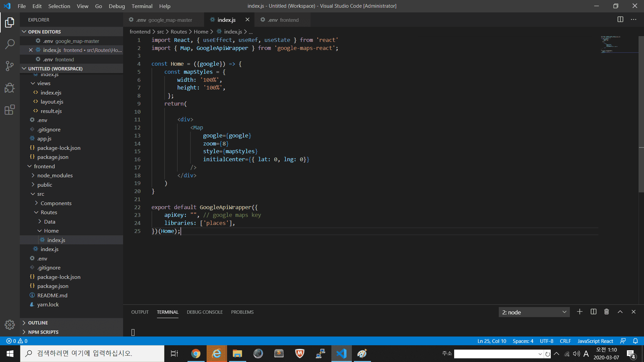Viewport: 644px width, 362px height.
Task: Click JavaScript React language mode
Action: pos(595,341)
